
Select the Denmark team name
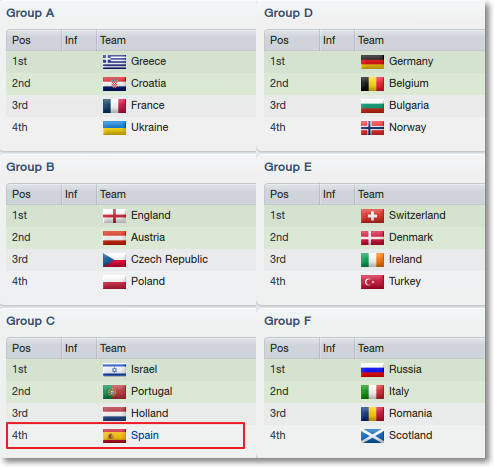pyautogui.click(x=411, y=237)
